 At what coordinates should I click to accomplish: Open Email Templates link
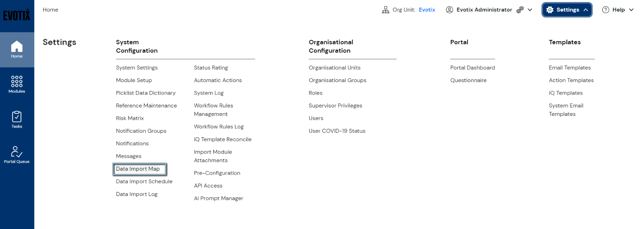570,68
